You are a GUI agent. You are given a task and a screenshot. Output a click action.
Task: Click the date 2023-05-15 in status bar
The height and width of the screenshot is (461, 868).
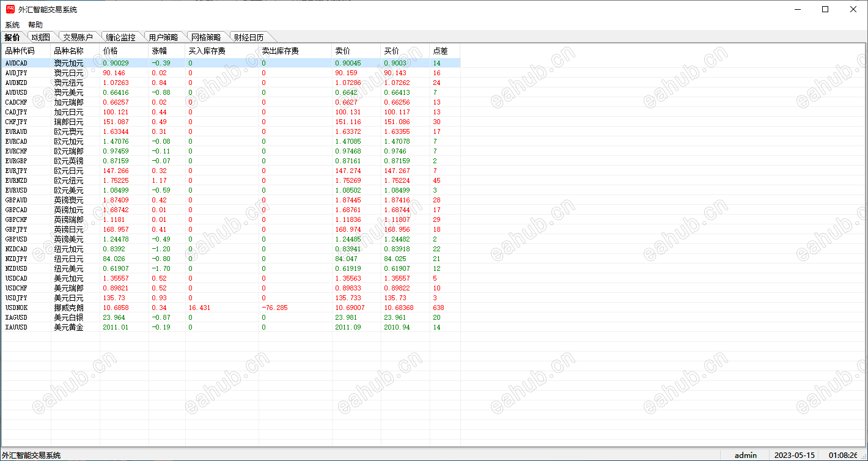pyautogui.click(x=795, y=455)
